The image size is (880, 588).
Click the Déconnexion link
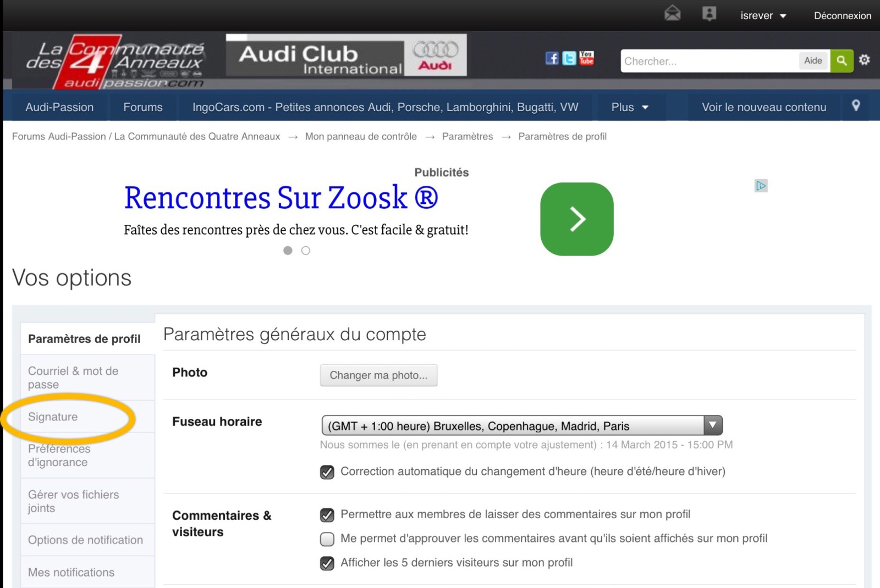click(842, 16)
